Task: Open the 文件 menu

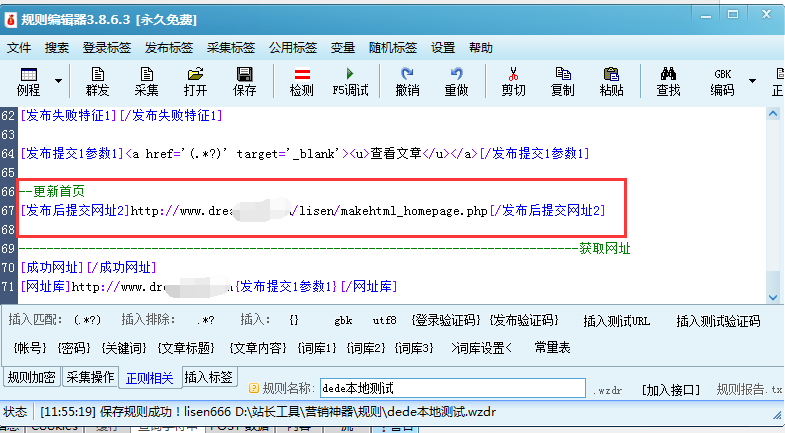Action: point(19,48)
